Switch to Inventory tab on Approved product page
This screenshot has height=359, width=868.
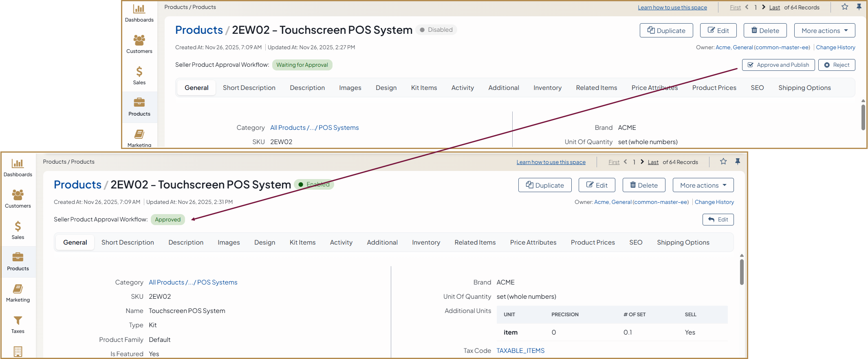click(x=426, y=243)
